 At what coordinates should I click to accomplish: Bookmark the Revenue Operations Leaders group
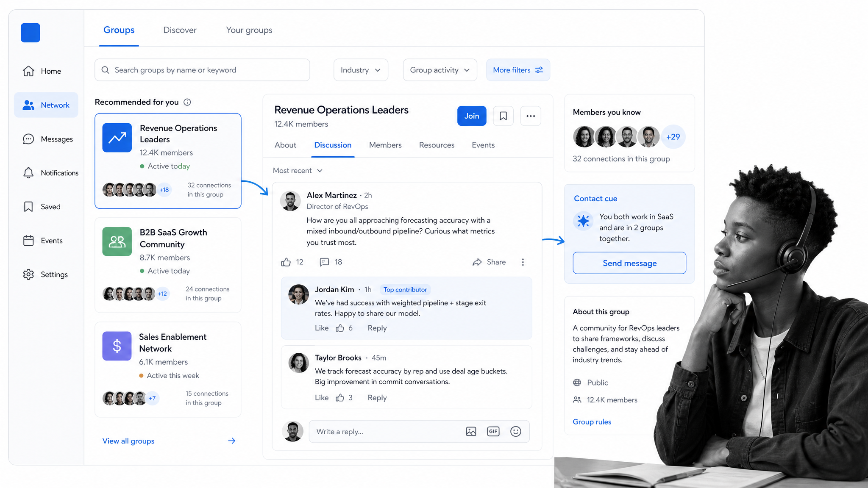(503, 116)
